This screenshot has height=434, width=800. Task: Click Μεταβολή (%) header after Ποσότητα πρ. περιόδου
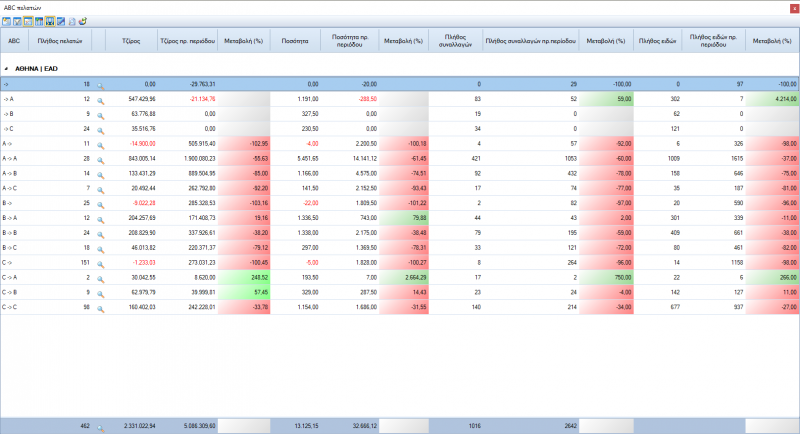pos(403,41)
